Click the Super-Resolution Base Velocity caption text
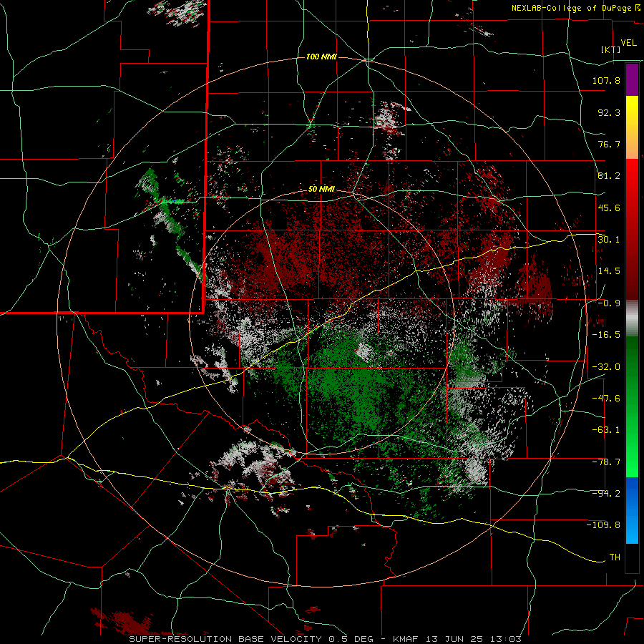644x644 pixels. [325, 639]
